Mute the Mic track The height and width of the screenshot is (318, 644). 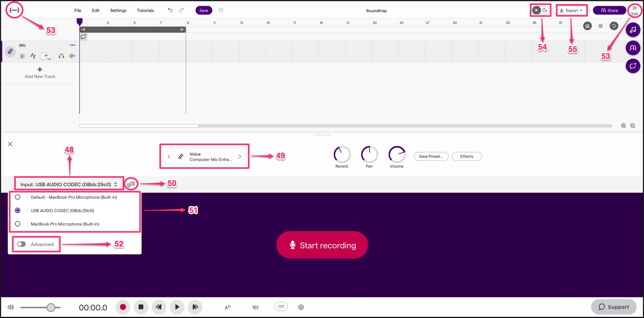(72, 56)
